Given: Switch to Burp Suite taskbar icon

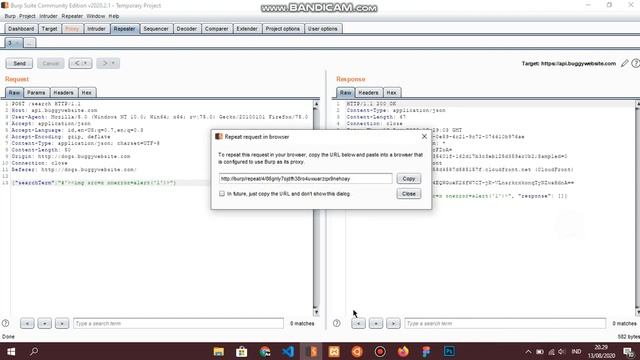Looking at the screenshot, I should click(x=311, y=351).
